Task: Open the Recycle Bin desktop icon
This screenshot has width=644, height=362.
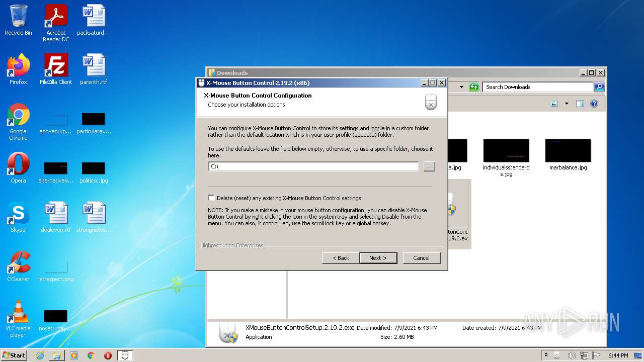Action: click(x=18, y=20)
